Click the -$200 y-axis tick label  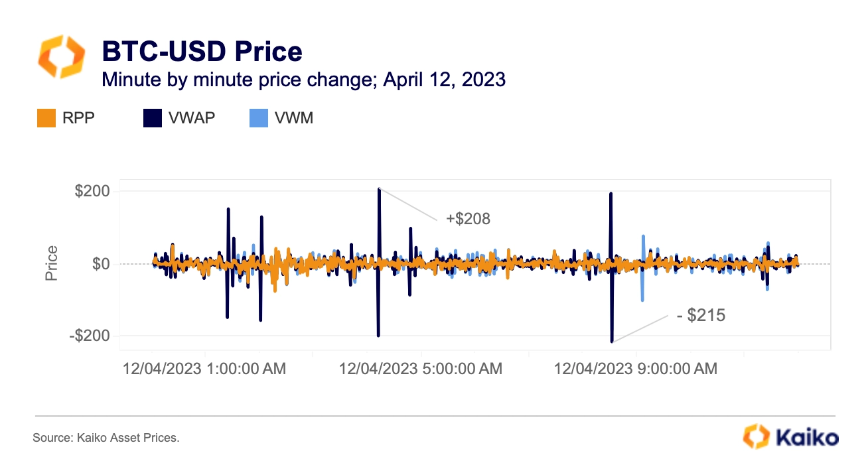90,336
